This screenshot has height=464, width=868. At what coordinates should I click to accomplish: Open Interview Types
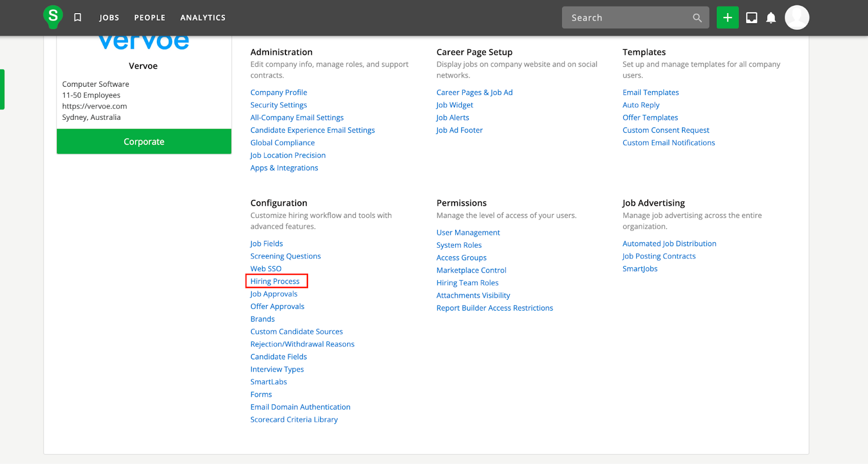click(277, 369)
